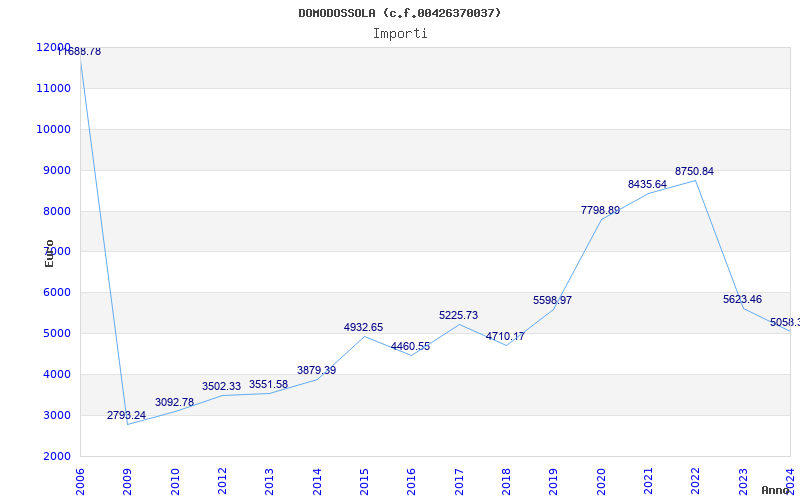Image resolution: width=800 pixels, height=500 pixels.
Task: Click the 5000 y-axis tick label
Action: pyautogui.click(x=57, y=333)
